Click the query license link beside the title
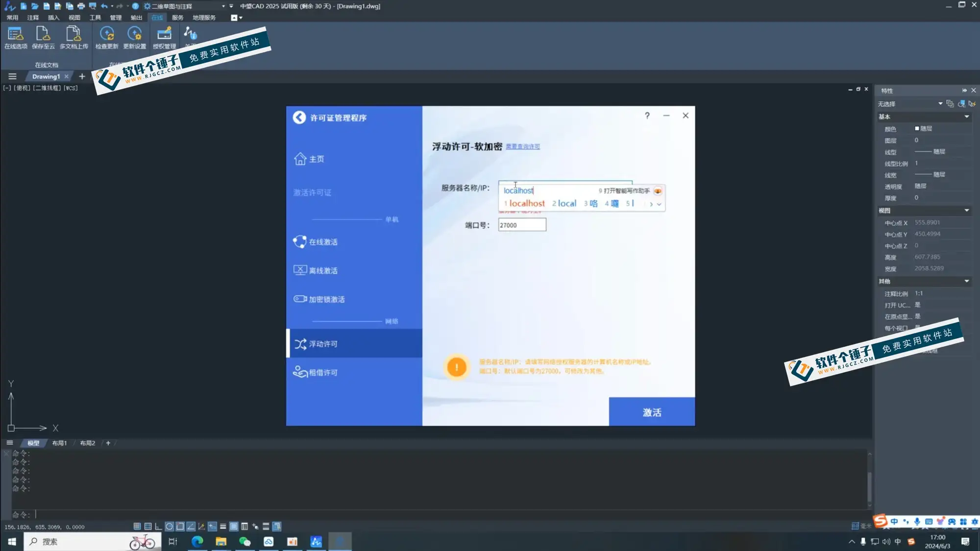Screen dimensions: 980x551 click(523, 146)
